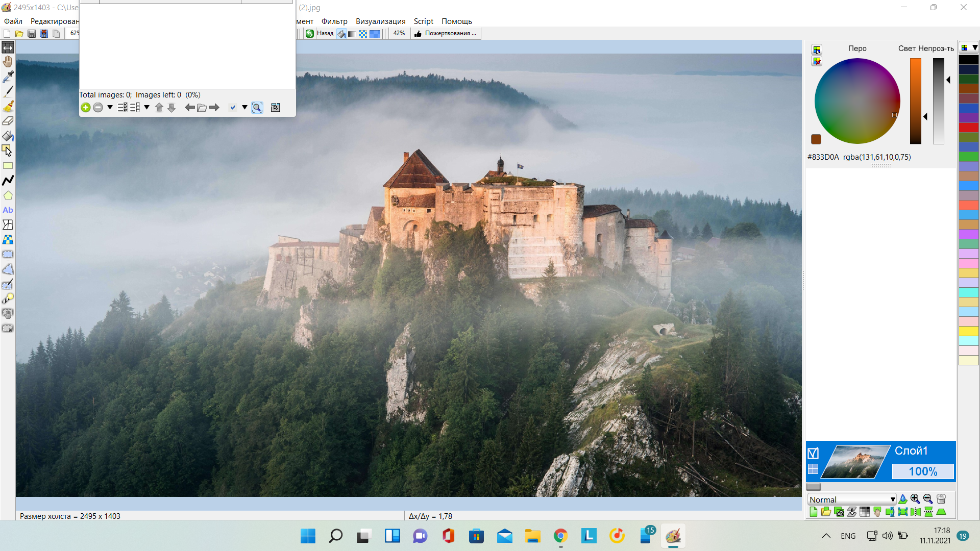The image size is (980, 551).
Task: Expand dropdown next to remove images button
Action: point(110,108)
